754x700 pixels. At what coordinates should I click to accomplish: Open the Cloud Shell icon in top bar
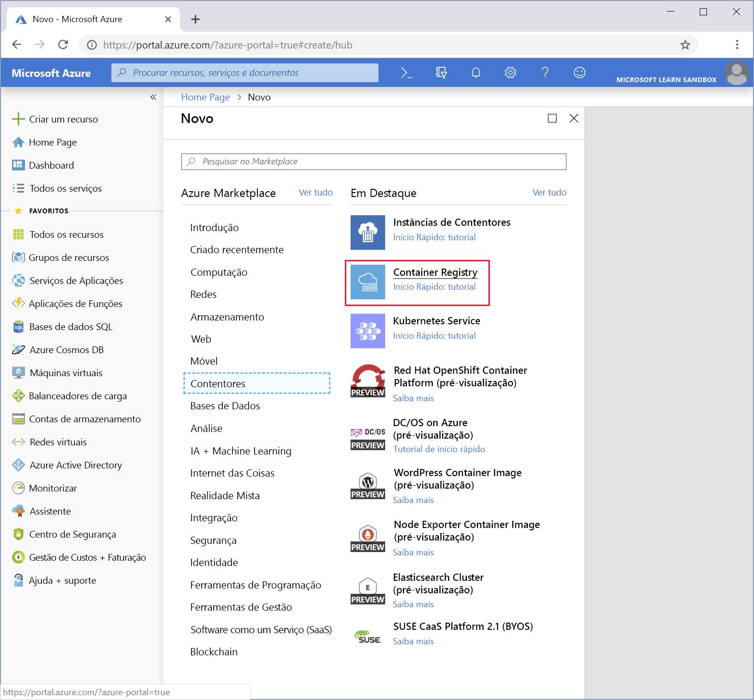point(406,73)
